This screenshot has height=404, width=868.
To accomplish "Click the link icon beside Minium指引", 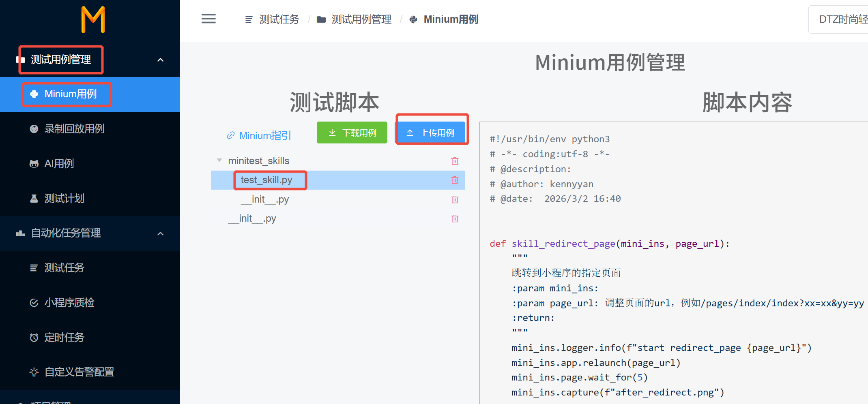I will (231, 135).
